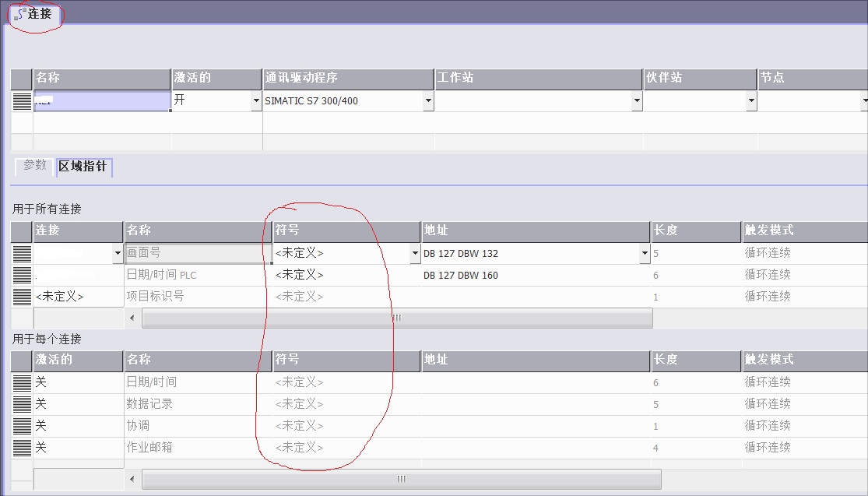Switch 协调 activation from 关 to 开
This screenshot has width=868, height=496.
[x=43, y=426]
